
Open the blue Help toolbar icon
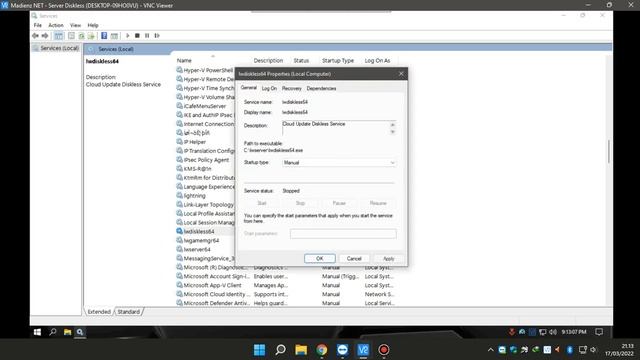tap(104, 36)
